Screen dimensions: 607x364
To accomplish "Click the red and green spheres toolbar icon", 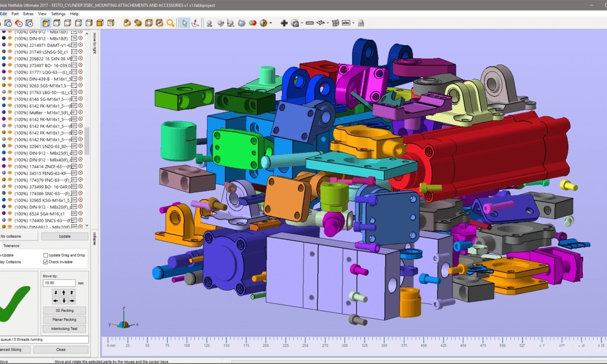I will click(x=253, y=23).
